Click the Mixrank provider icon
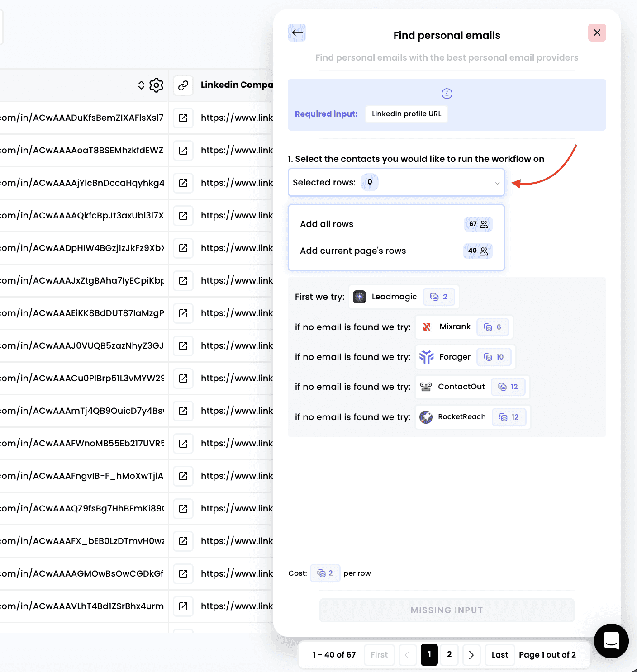The image size is (637, 672). click(427, 327)
